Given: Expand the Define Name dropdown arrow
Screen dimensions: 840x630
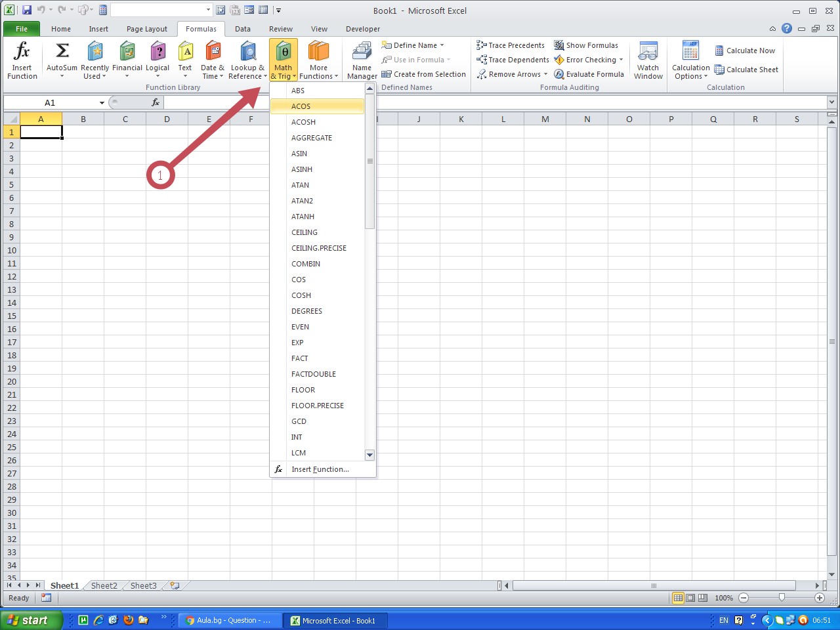Looking at the screenshot, I should tap(442, 45).
